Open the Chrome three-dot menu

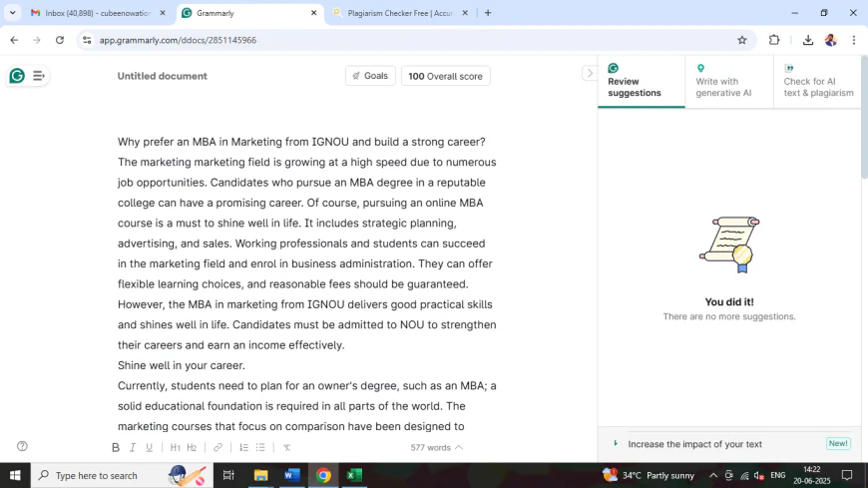coord(854,40)
